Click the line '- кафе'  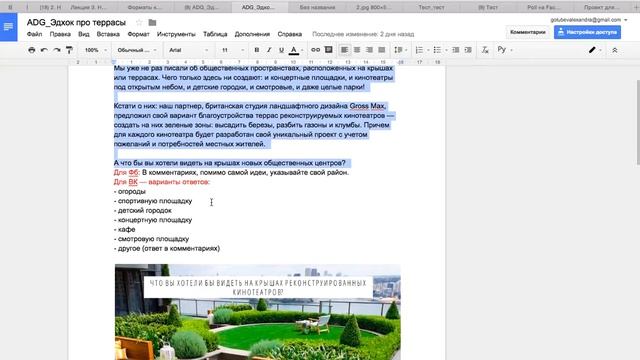125,229
